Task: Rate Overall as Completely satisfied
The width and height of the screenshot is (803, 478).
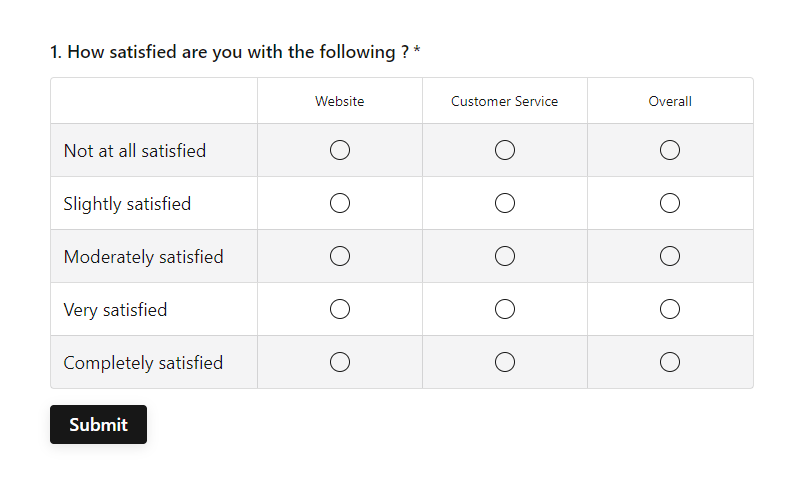Action: click(670, 362)
